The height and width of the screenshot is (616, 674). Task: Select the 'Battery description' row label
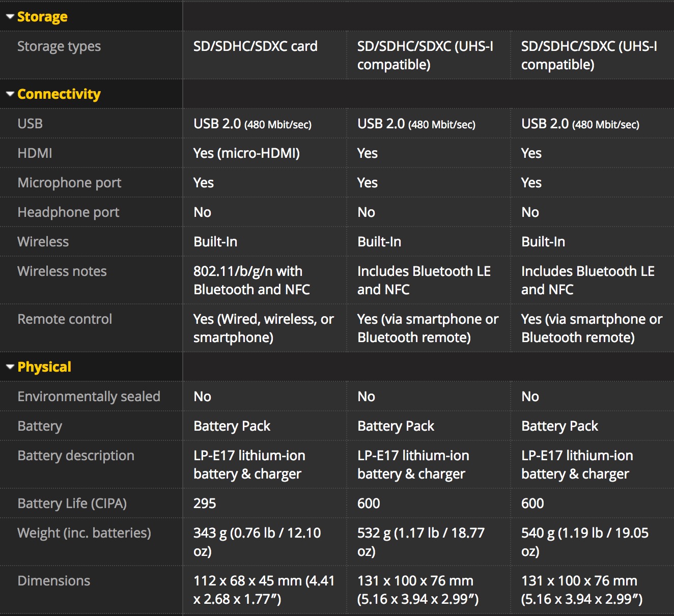point(76,456)
